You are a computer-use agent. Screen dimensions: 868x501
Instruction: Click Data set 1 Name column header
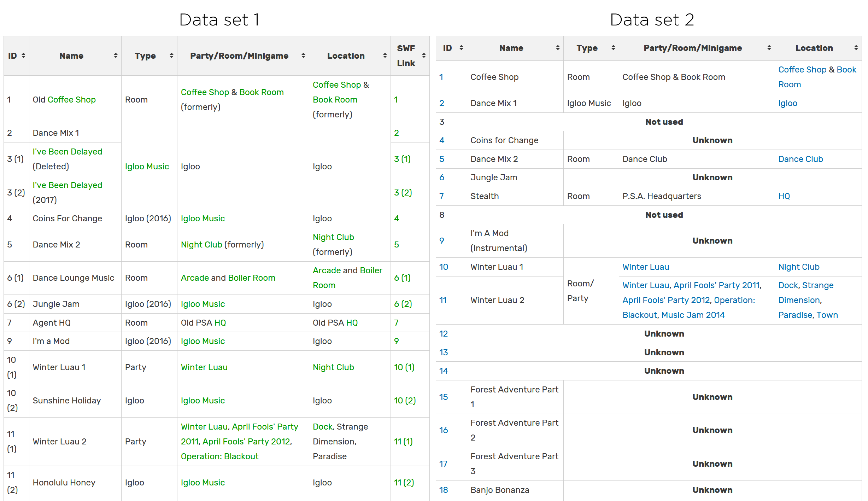click(x=75, y=56)
